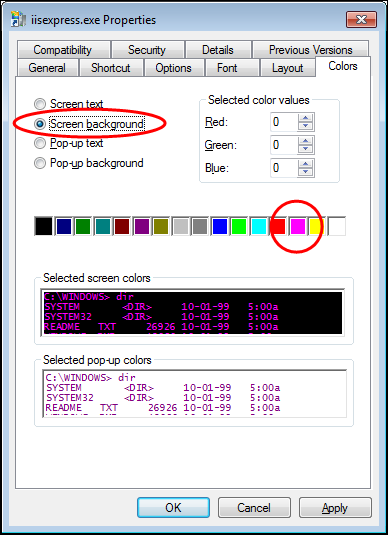The image size is (388, 535).
Task: Increase the Green value with up arrow
Action: pos(305,141)
